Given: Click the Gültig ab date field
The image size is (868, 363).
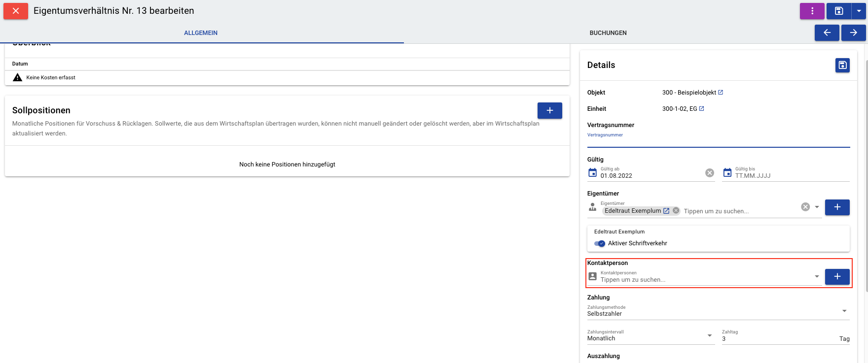Looking at the screenshot, I should point(651,175).
